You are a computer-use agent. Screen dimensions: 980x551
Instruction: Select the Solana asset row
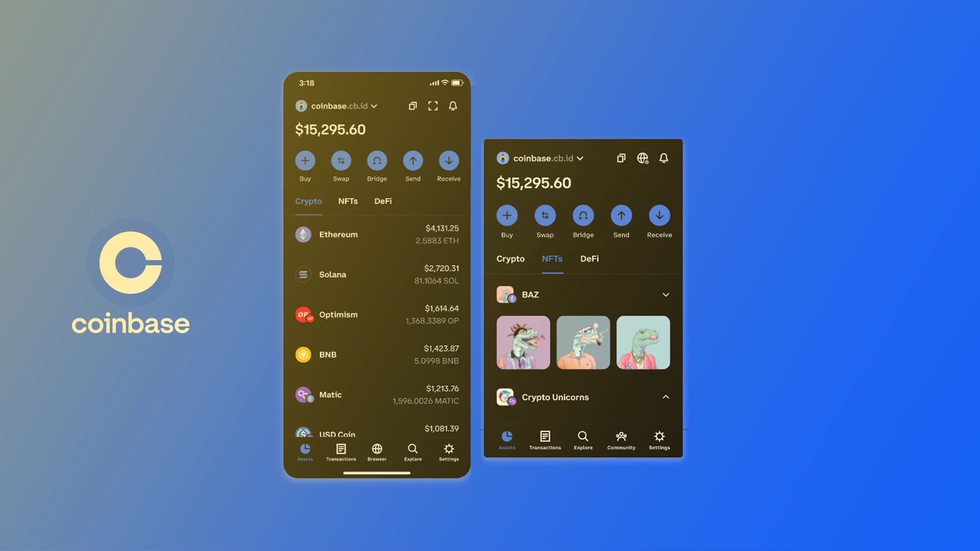pyautogui.click(x=377, y=274)
